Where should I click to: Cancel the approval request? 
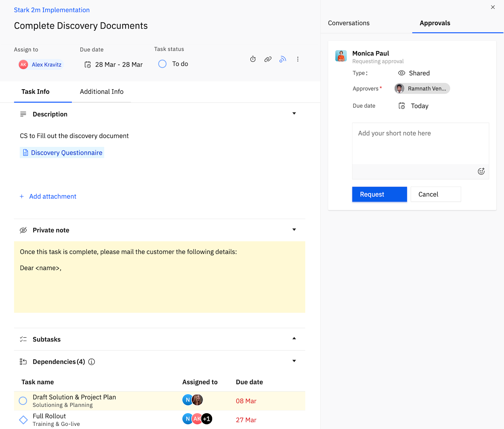[x=436, y=194]
